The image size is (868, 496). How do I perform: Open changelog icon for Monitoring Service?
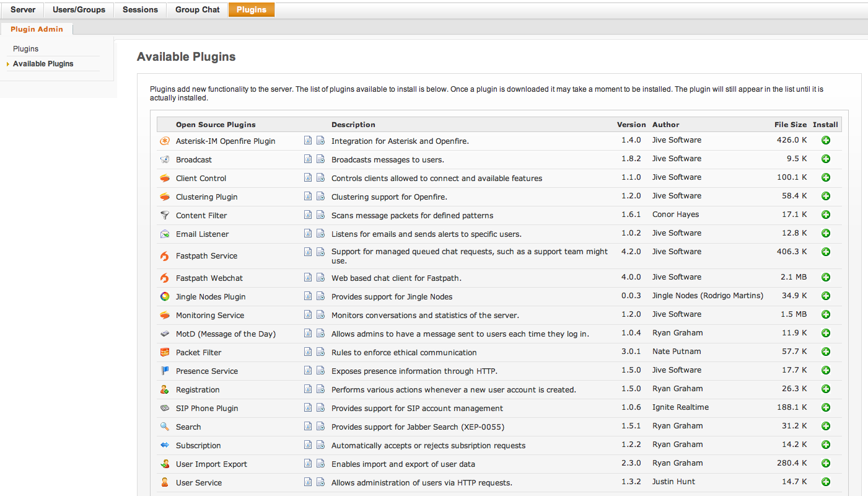320,315
